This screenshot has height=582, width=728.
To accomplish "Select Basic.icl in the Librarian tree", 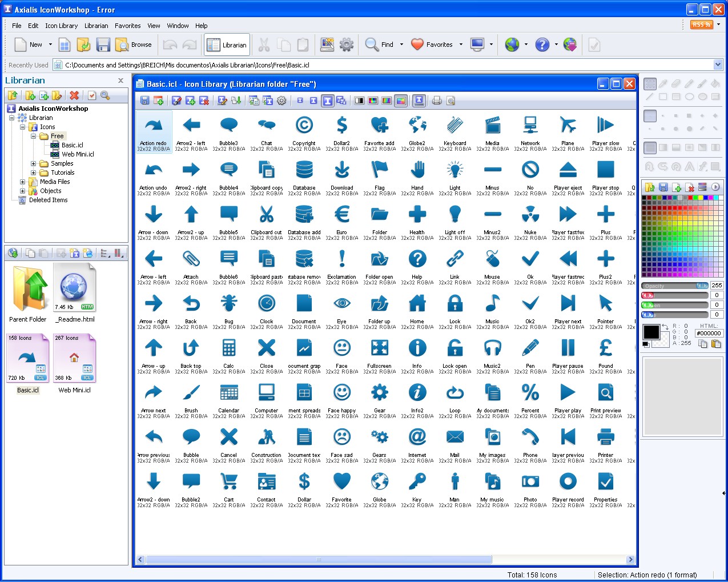I will pos(73,145).
